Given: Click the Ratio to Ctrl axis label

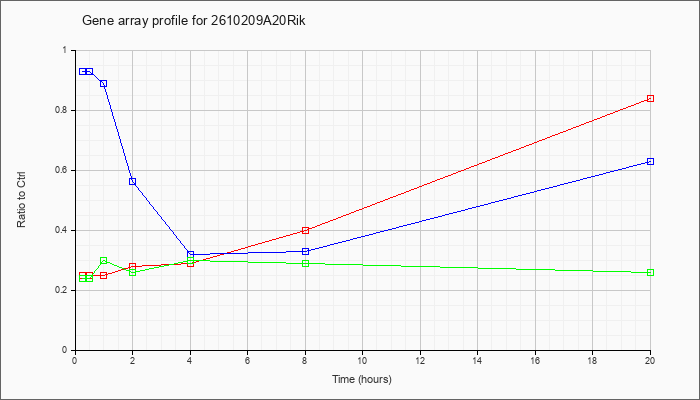Looking at the screenshot, I should 21,199.
